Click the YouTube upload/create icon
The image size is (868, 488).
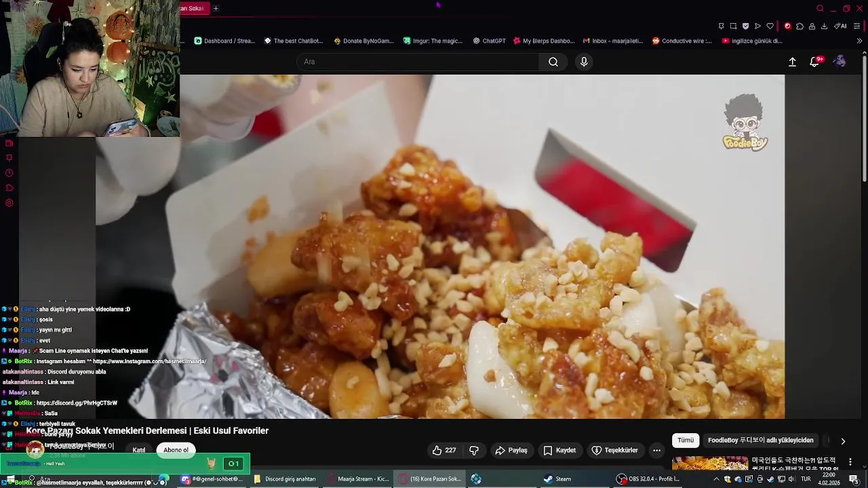pos(792,62)
